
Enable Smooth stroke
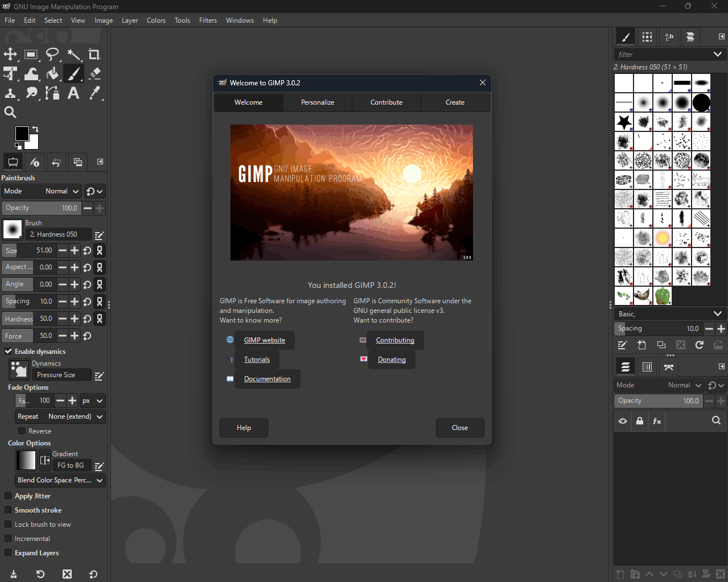pos(8,510)
